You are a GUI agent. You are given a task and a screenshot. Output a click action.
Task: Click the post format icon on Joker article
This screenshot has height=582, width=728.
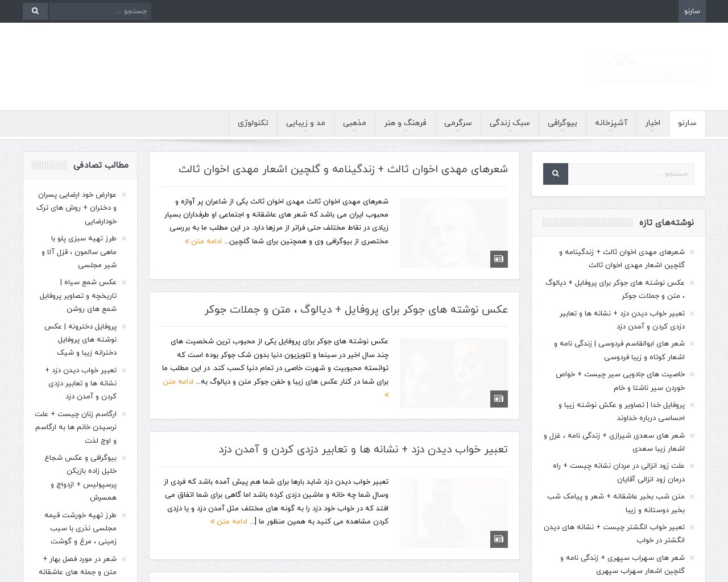tap(498, 398)
